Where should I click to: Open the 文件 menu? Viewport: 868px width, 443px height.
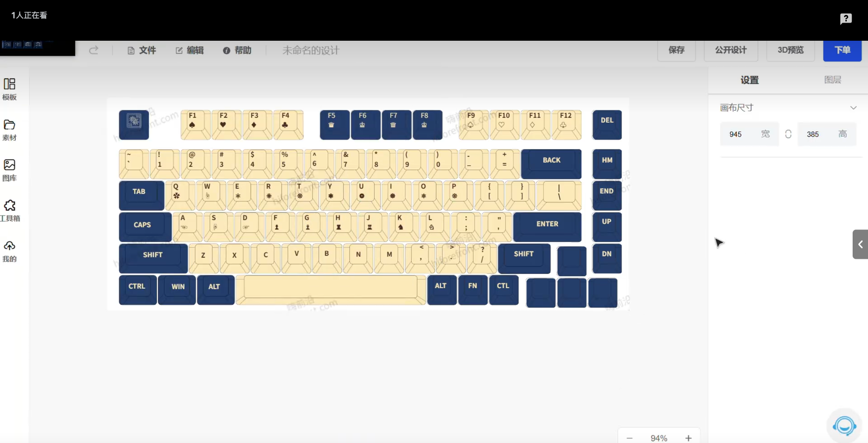tap(142, 50)
